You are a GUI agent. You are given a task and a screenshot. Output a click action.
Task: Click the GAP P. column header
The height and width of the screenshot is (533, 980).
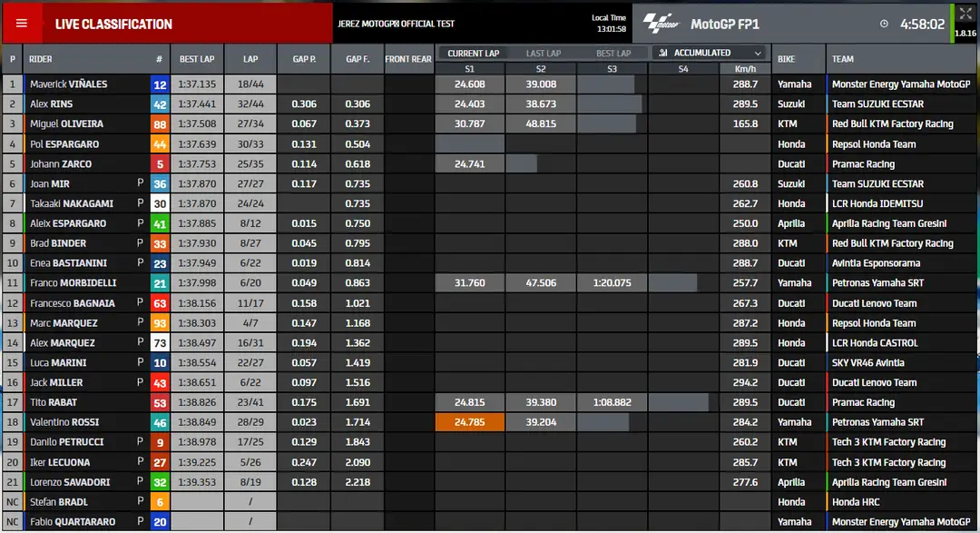[304, 59]
